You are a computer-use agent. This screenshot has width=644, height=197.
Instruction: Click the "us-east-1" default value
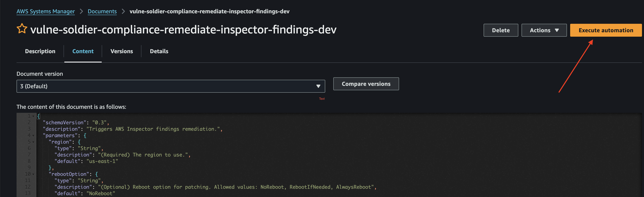point(102,161)
